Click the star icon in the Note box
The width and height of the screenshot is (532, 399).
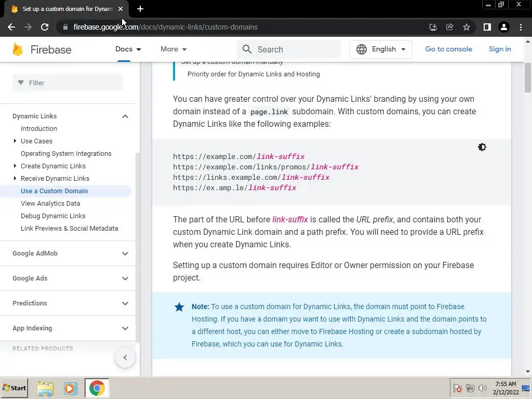[x=179, y=307]
